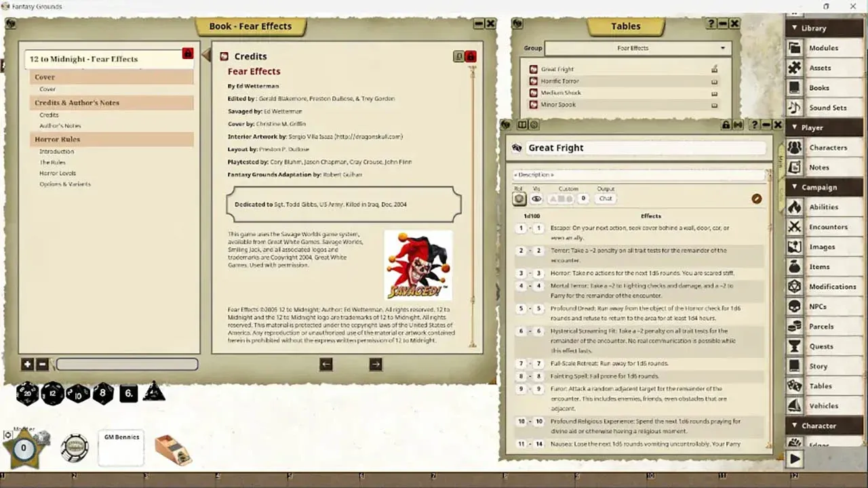
Task: Toggle the lock in Great Fright window header
Action: [x=726, y=125]
